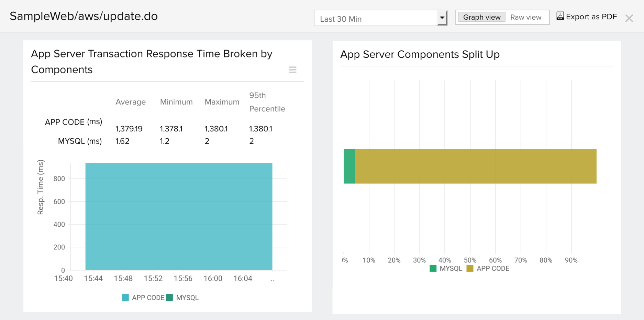The image size is (644, 320).
Task: Click the teal response time area chart
Action: coord(179,216)
